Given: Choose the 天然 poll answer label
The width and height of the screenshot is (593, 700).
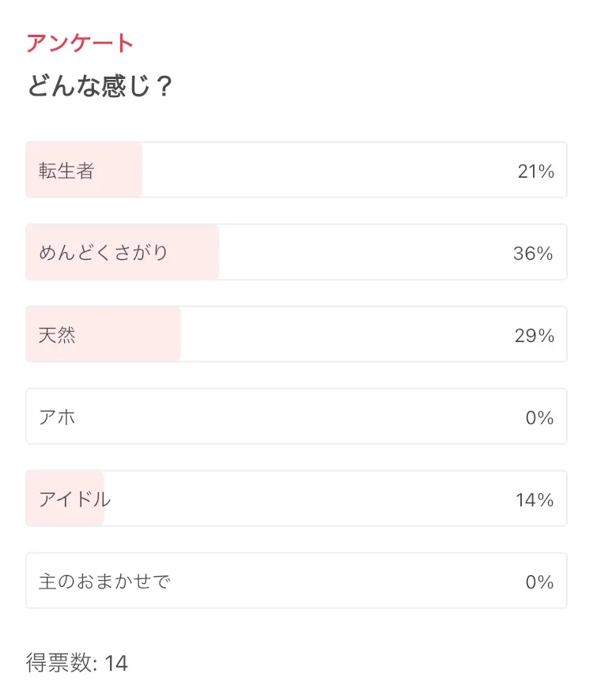Looking at the screenshot, I should pyautogui.click(x=57, y=335).
